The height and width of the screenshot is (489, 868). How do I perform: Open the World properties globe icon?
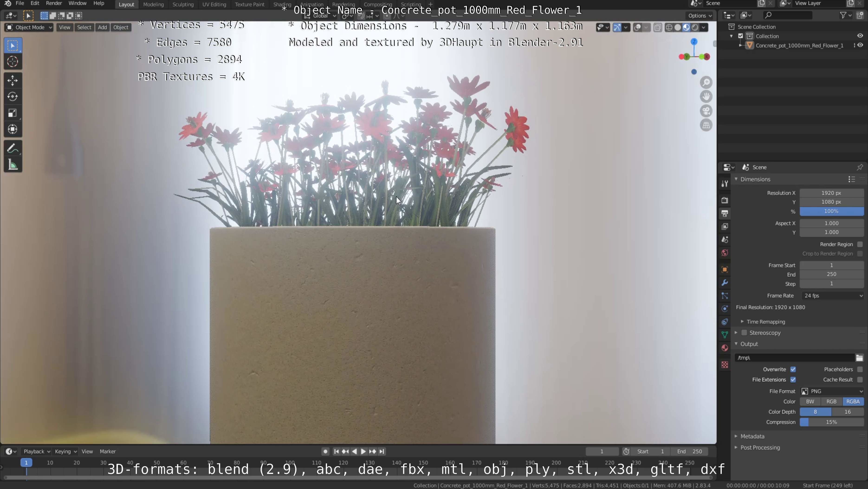pyautogui.click(x=725, y=253)
